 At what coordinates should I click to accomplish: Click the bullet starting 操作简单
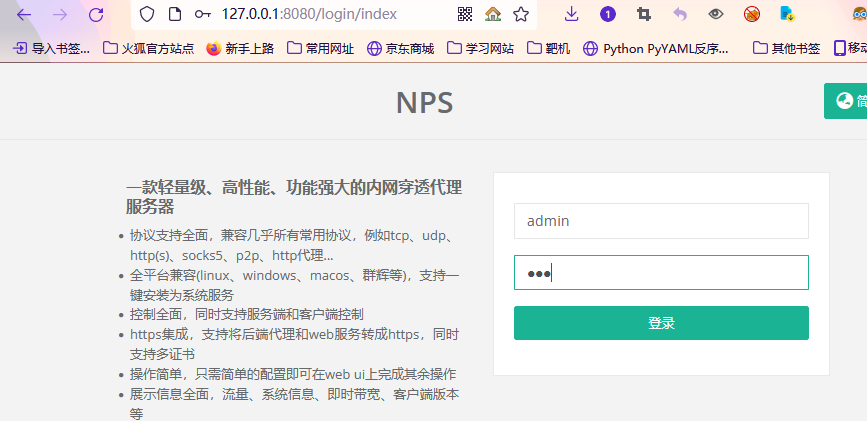(x=293, y=374)
